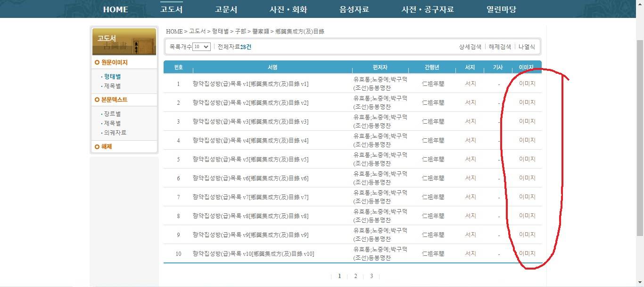Click the 고도서 sidebar banner image
Viewport: 644px width, 287px height.
click(124, 42)
